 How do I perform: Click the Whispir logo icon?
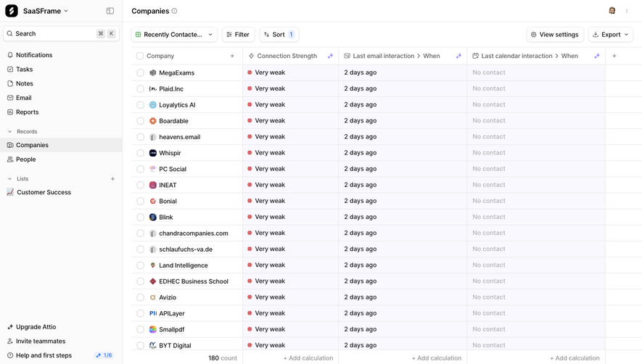(153, 153)
